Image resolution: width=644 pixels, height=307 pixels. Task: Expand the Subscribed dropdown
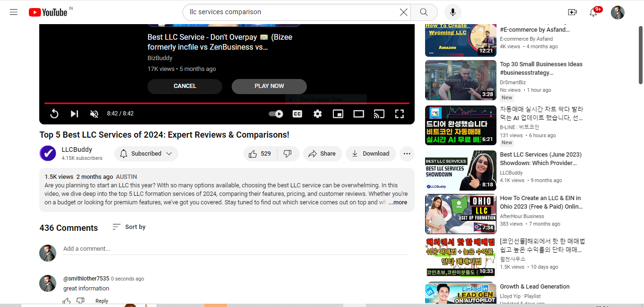point(146,154)
